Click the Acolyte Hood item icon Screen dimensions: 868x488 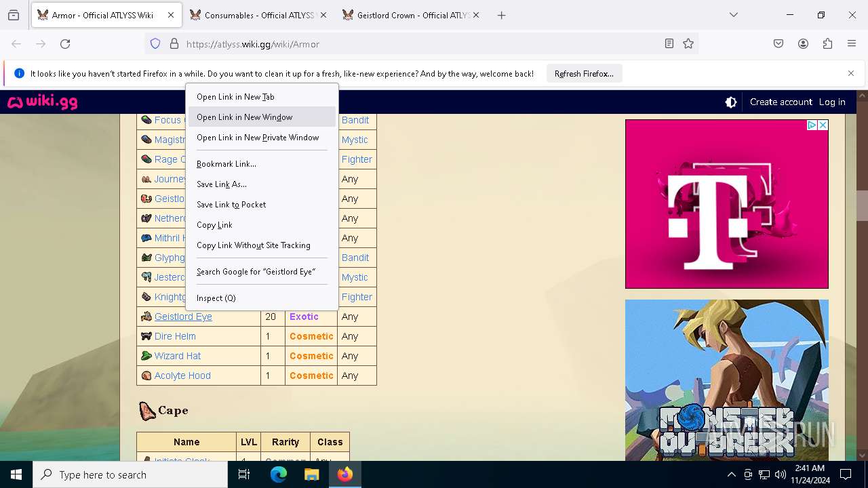146,375
